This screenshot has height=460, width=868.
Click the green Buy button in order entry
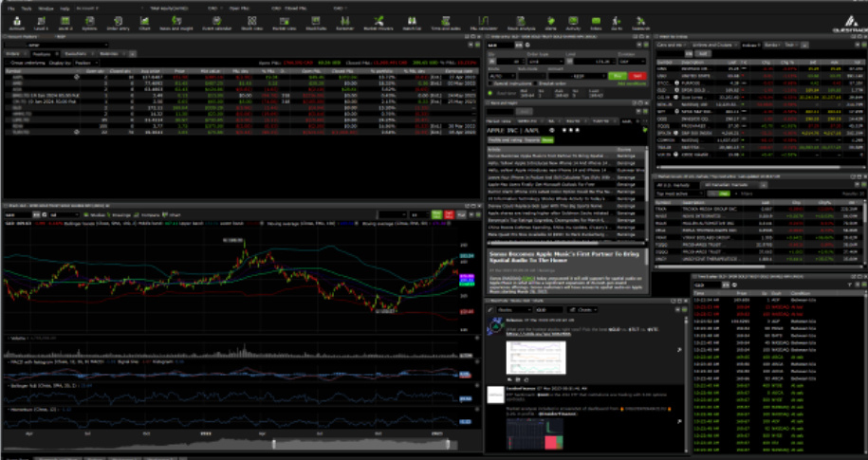click(618, 76)
